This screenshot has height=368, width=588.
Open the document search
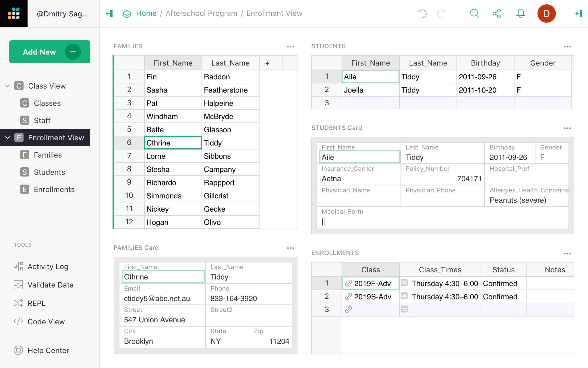pyautogui.click(x=474, y=13)
